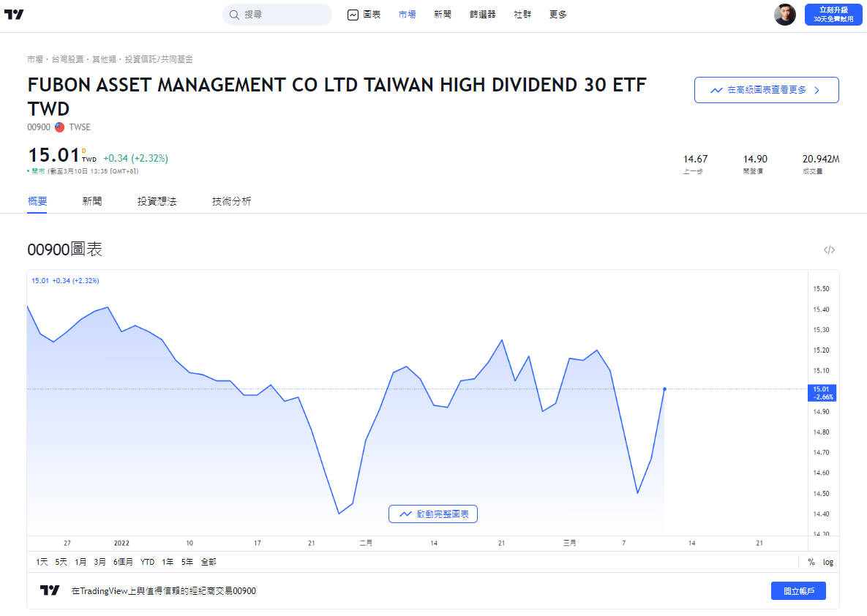Viewport: 867px width, 616px height.
Task: Click the search magnifier icon
Action: coord(234,15)
